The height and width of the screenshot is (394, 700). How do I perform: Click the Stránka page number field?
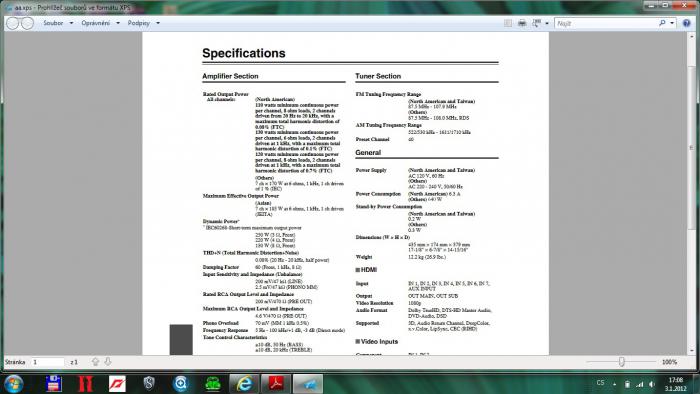[48, 362]
